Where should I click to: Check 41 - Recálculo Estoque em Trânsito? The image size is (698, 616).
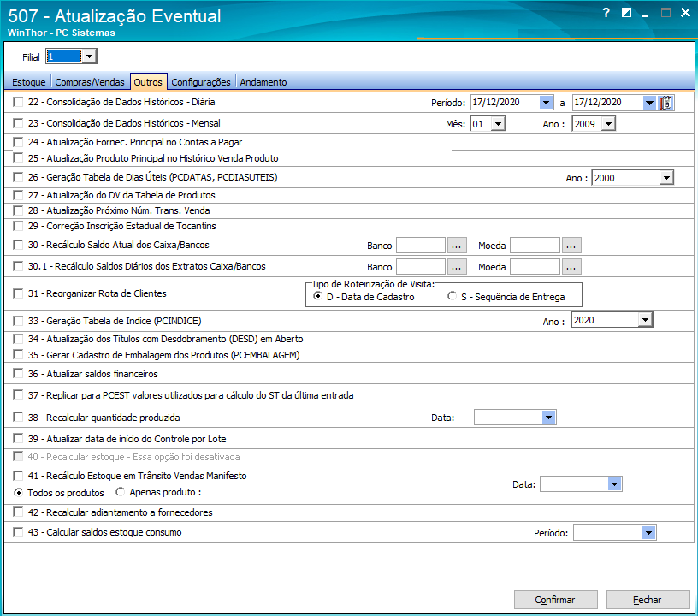point(18,476)
